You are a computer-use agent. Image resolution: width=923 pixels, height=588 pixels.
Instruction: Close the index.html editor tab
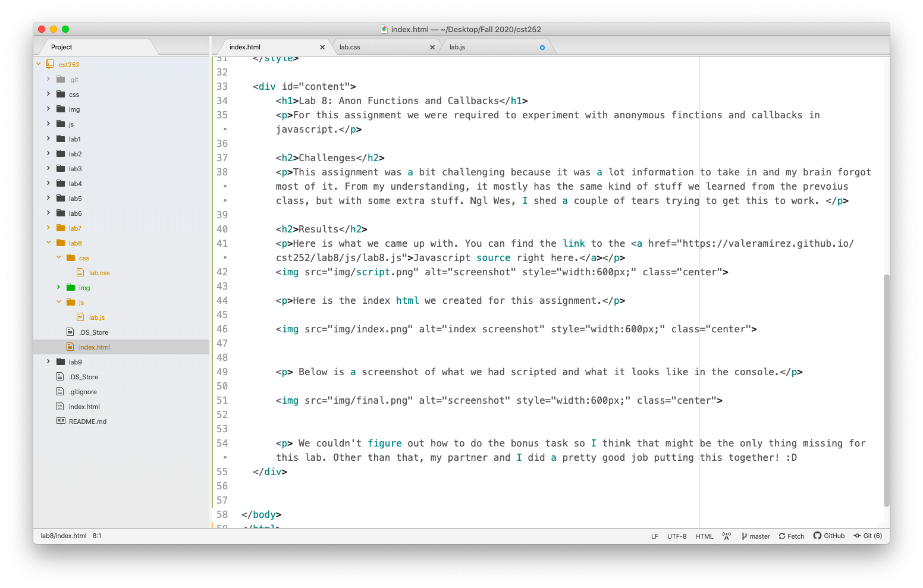click(x=322, y=46)
